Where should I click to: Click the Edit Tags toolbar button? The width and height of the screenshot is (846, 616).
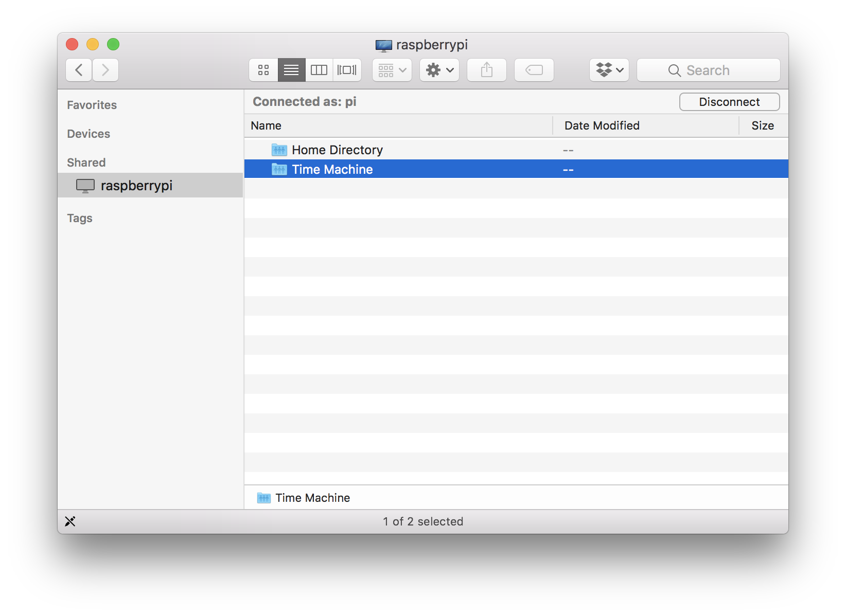[534, 70]
